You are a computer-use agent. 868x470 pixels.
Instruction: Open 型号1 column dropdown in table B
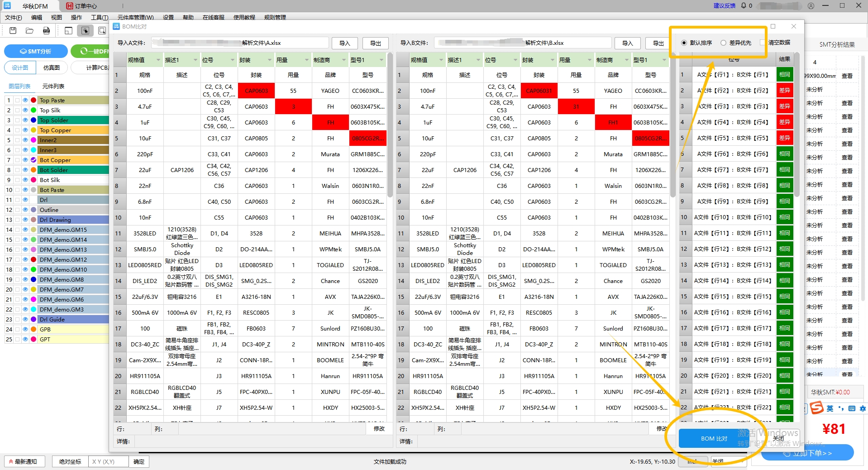coord(664,60)
